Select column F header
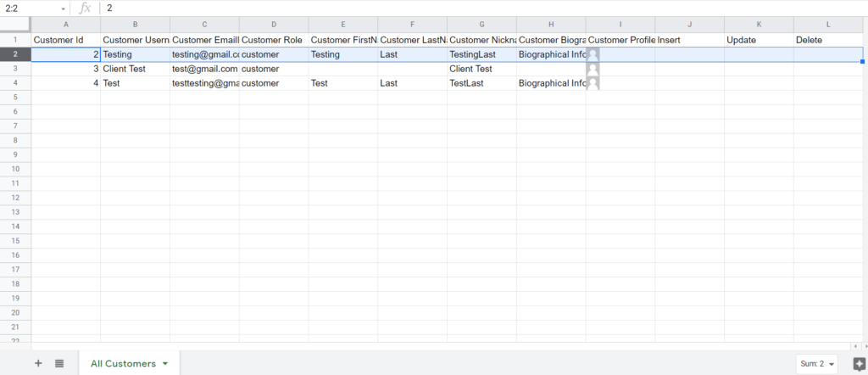 413,25
